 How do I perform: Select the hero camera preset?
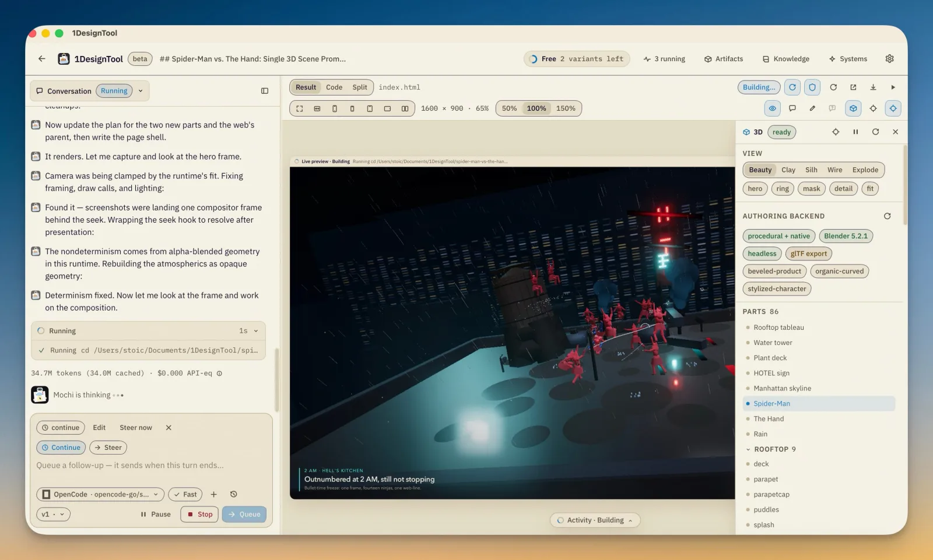[x=755, y=189]
